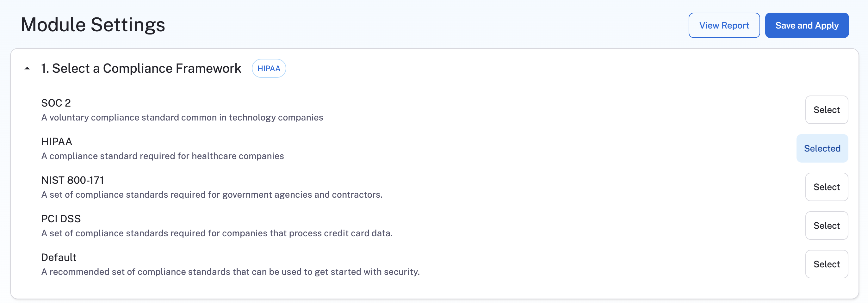The height and width of the screenshot is (303, 868).
Task: Click the View Report button
Action: [x=724, y=26]
